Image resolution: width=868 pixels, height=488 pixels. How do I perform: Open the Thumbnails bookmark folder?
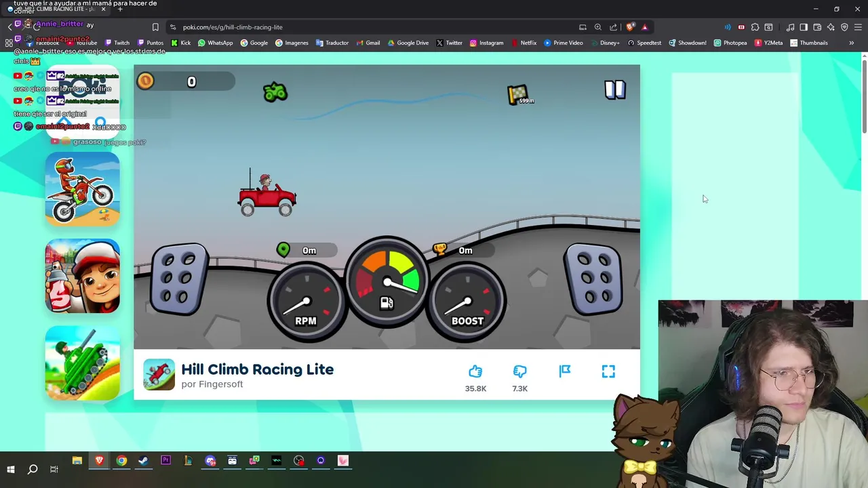point(809,43)
